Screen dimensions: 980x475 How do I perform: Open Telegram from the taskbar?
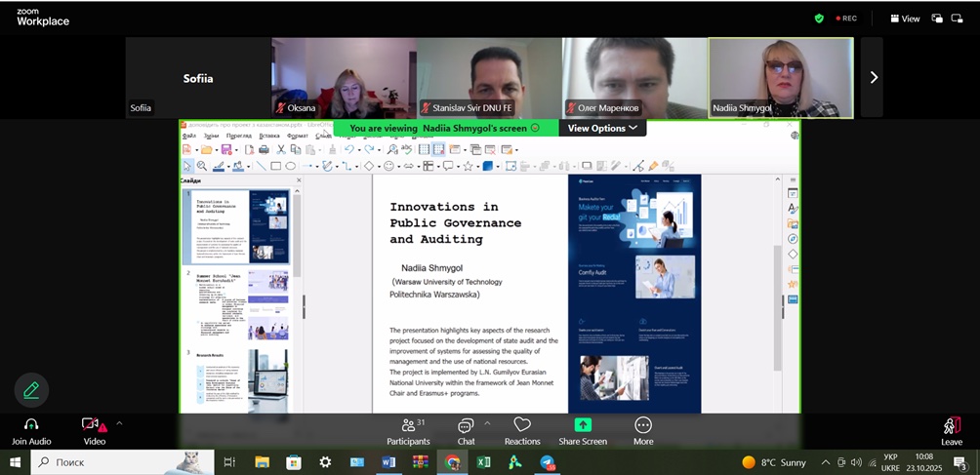(x=547, y=462)
